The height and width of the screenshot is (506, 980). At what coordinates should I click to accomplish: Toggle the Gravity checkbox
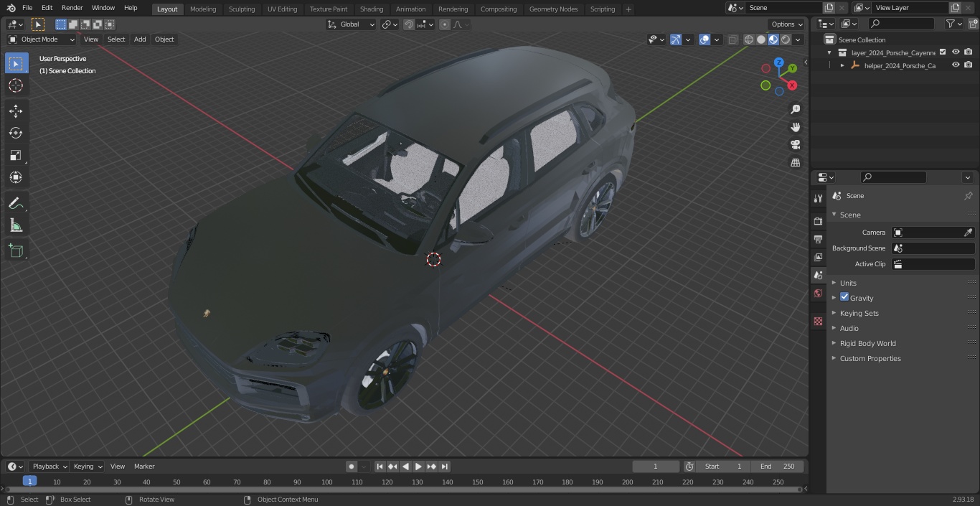pos(844,297)
